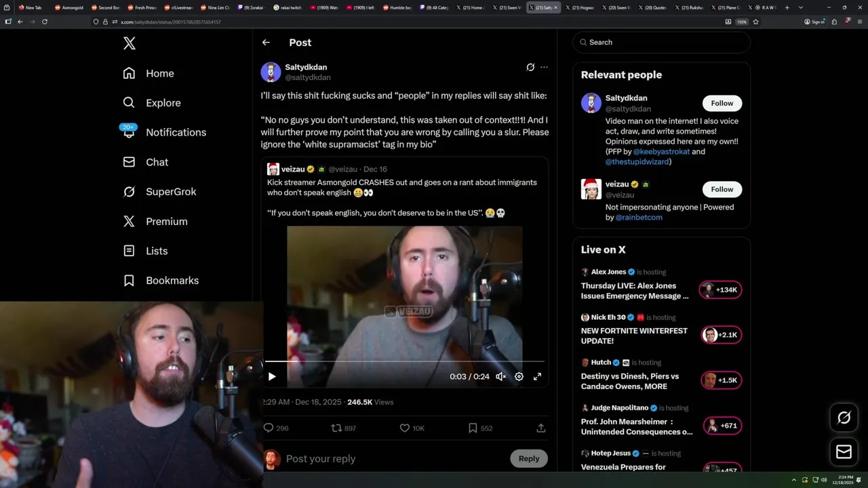This screenshot has height=488, width=868.
Task: Open the @rainbetcom link
Action: point(639,218)
